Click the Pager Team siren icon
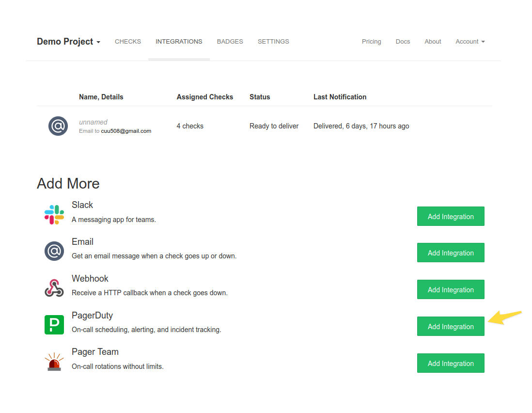The image size is (532, 413). (x=54, y=362)
